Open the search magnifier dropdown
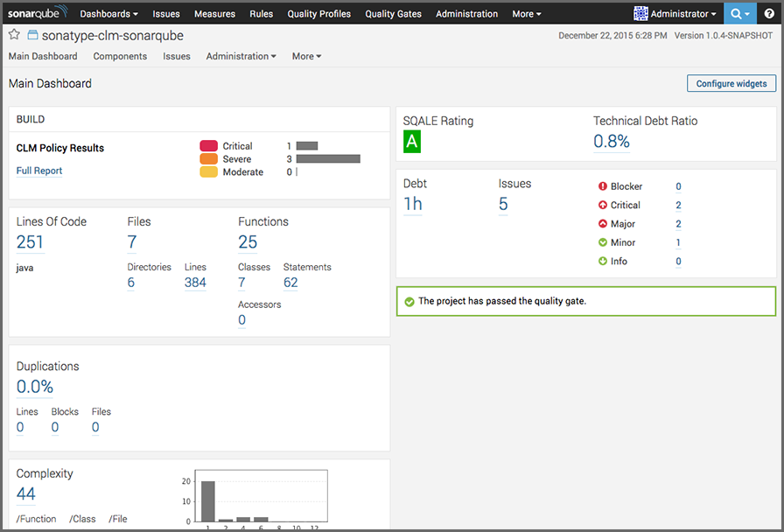This screenshot has height=532, width=784. [x=740, y=13]
